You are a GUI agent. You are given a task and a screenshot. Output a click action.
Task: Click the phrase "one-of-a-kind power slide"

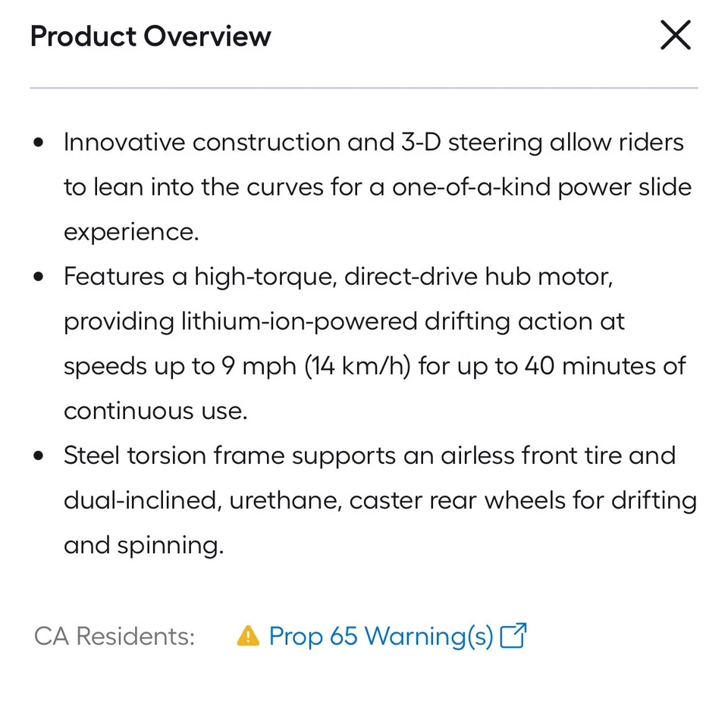pyautogui.click(x=541, y=187)
